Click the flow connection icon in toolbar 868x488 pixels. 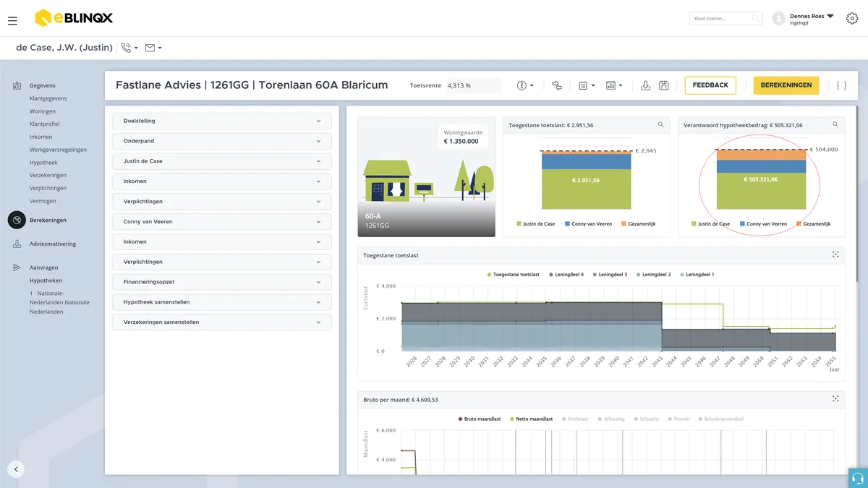coord(556,85)
